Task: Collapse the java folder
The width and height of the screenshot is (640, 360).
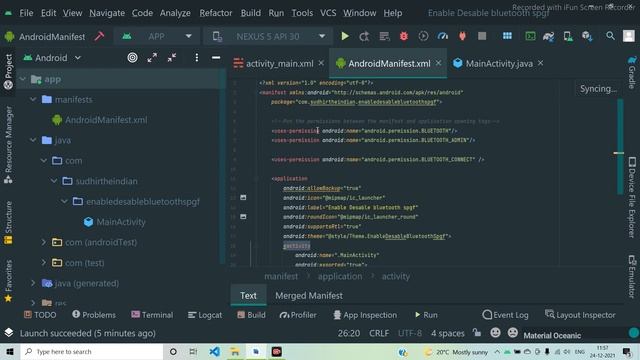Action: tap(33, 140)
